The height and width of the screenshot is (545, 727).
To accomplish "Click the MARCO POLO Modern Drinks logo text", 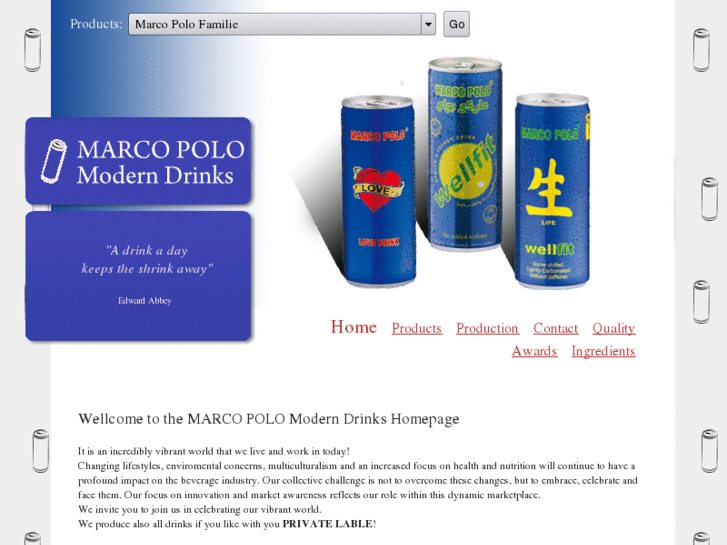I will [x=161, y=162].
